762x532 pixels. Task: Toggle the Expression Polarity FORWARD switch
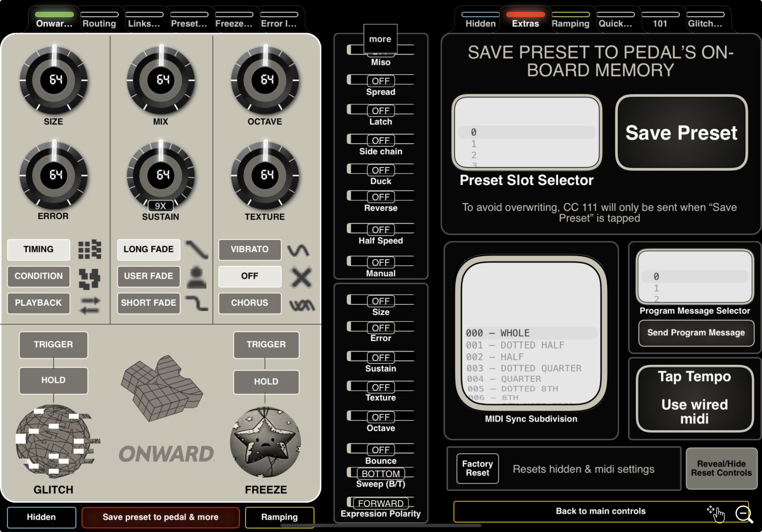click(381, 503)
